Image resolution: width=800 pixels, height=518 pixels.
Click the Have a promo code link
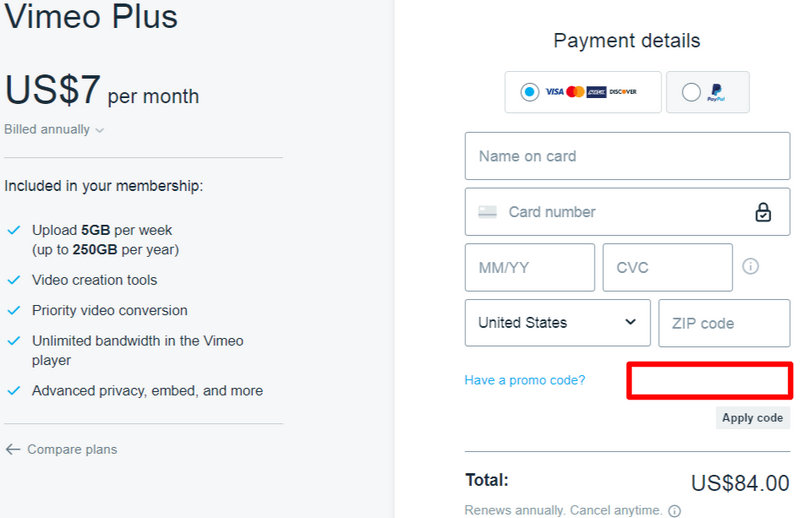tap(525, 381)
